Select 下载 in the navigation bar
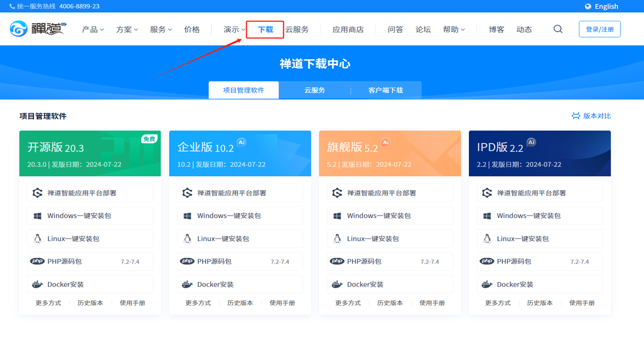The image size is (644, 338). point(265,30)
